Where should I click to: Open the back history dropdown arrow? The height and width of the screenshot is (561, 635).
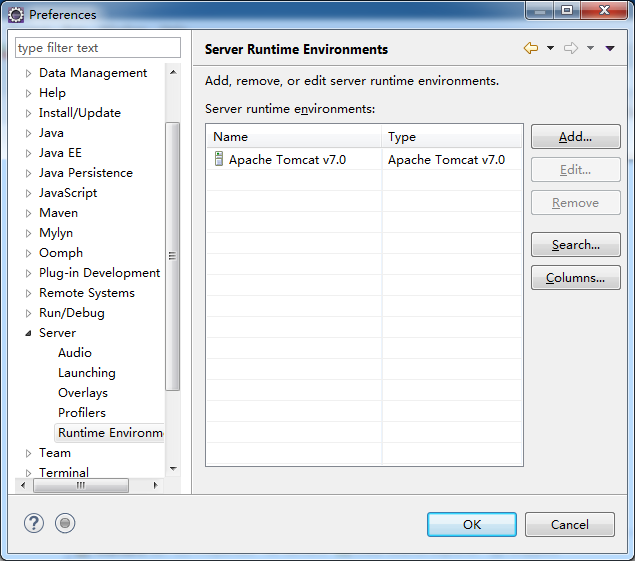[550, 48]
